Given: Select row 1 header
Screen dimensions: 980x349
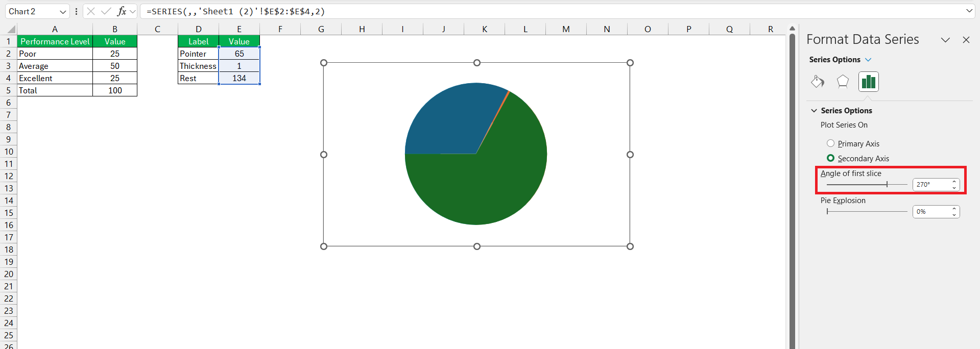Looking at the screenshot, I should (8, 41).
